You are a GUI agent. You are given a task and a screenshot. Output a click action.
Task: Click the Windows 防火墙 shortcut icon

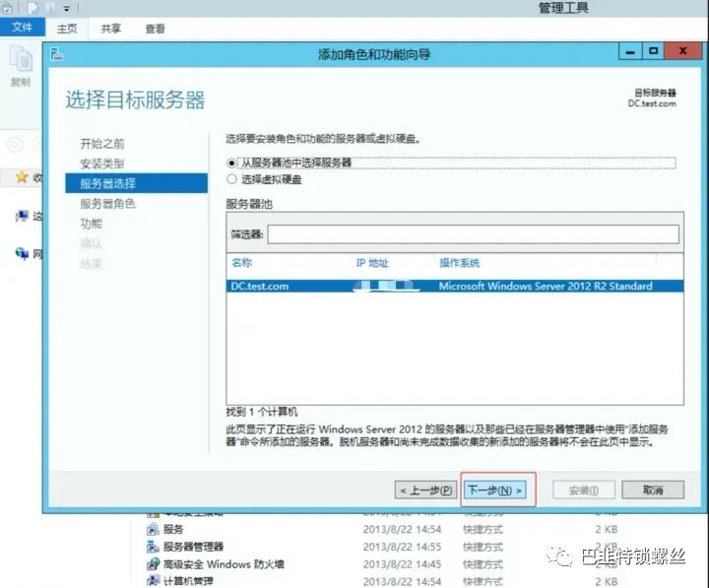(x=154, y=564)
